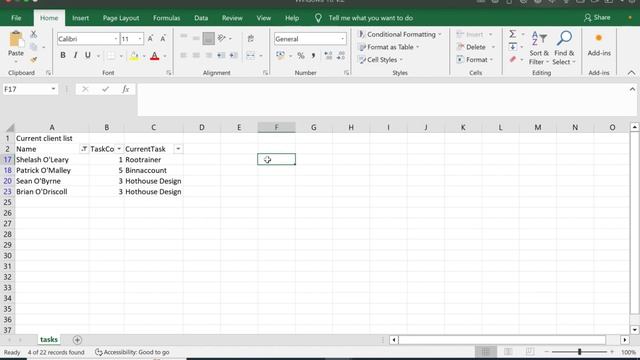This screenshot has height=360, width=640.
Task: Open the font name Calibri dropdown
Action: [x=116, y=39]
